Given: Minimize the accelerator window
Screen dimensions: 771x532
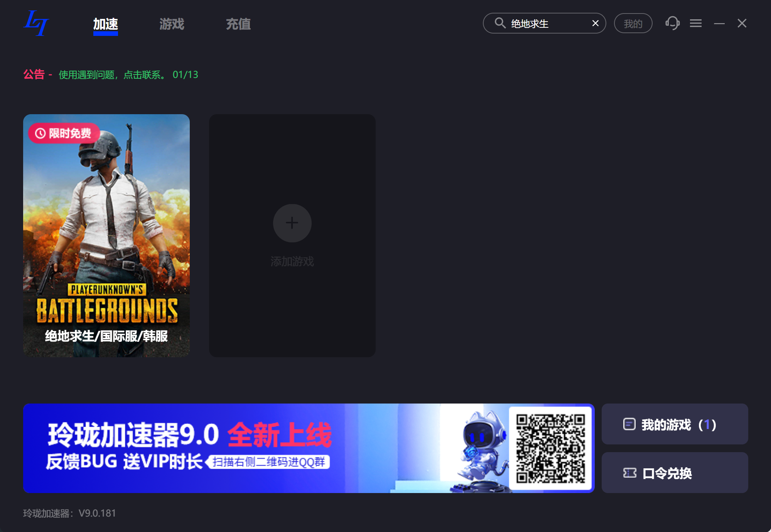Looking at the screenshot, I should [x=719, y=24].
